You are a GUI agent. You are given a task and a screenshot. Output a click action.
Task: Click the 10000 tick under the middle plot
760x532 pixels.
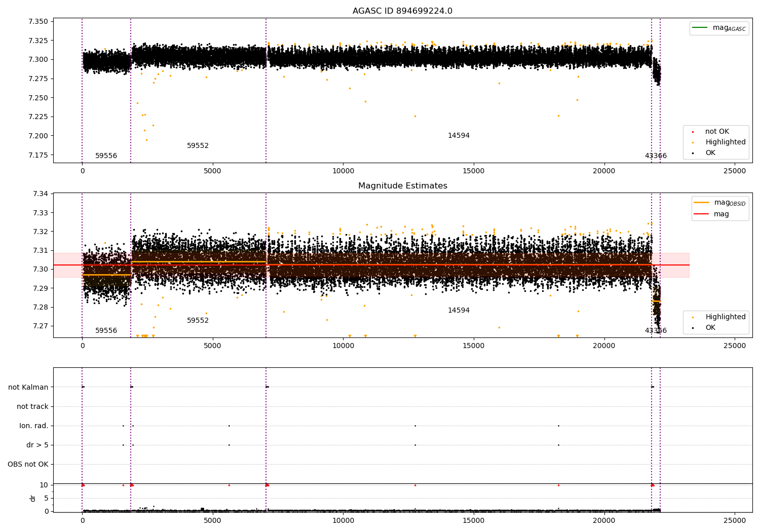[343, 346]
